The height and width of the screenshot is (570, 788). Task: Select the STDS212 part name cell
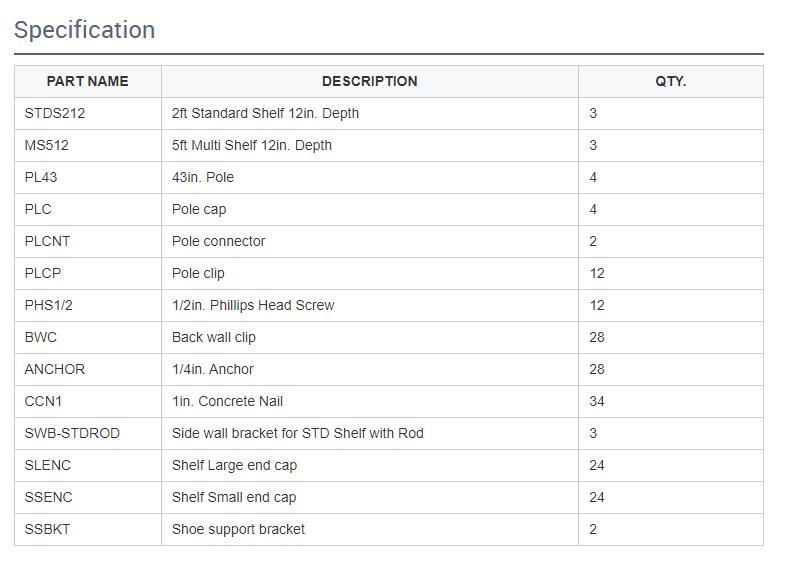point(88,114)
